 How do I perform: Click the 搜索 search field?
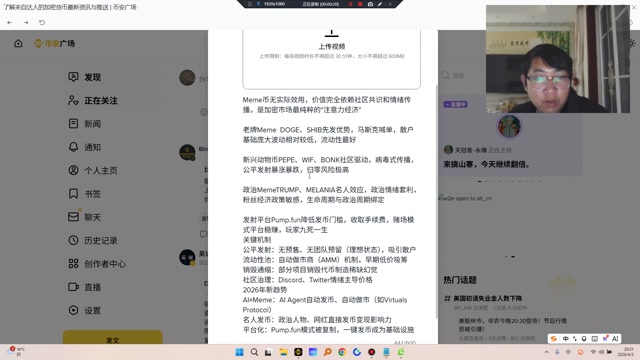coord(463,76)
